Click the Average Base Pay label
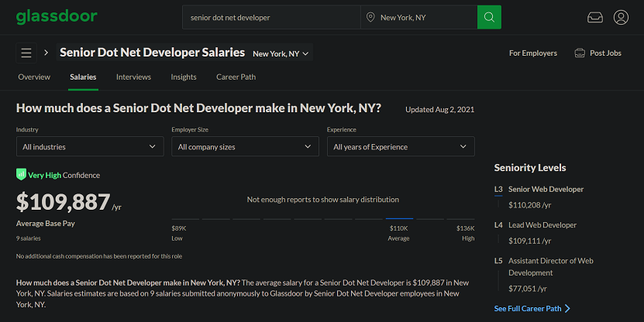Screen dimensions: 644x322 (x=46, y=224)
